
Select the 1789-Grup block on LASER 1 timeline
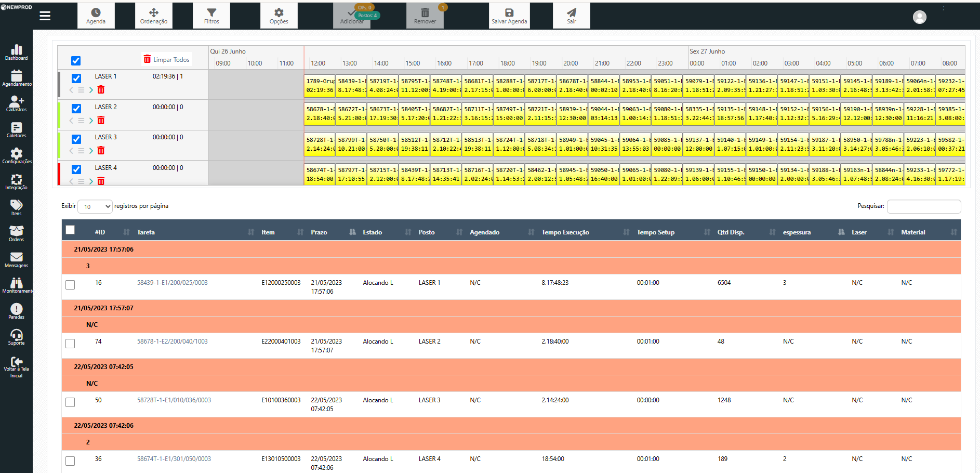pyautogui.click(x=320, y=86)
